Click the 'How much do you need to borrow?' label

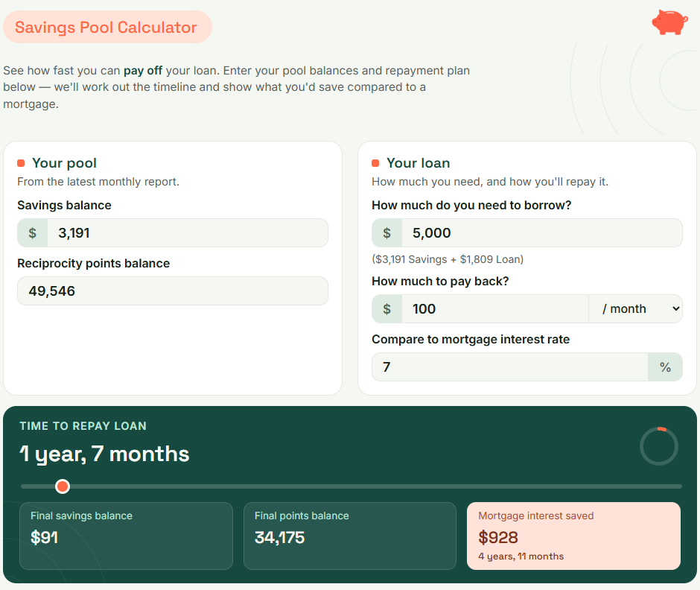click(471, 206)
